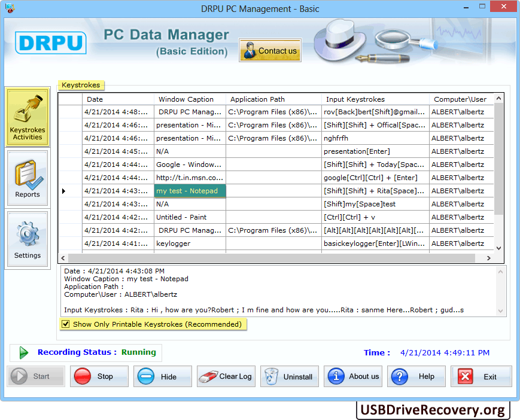Click the DRPU logo
This screenshot has width=520, height=420.
[51, 42]
